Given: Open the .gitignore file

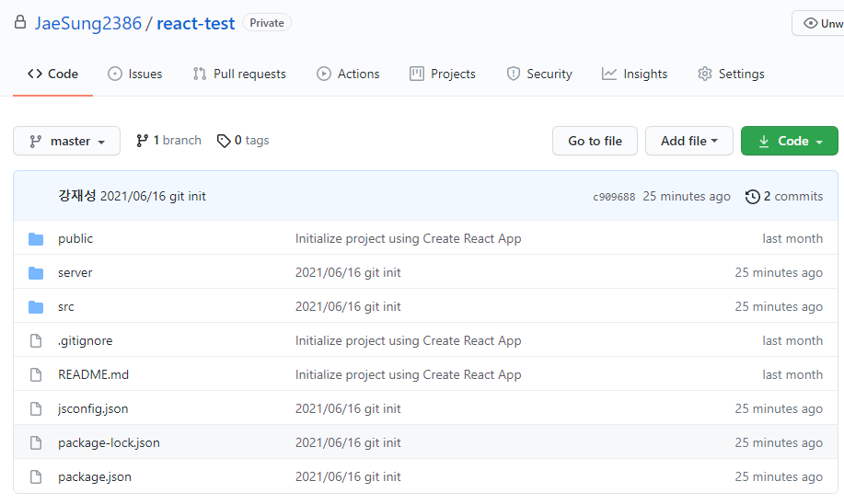Looking at the screenshot, I should pos(85,340).
